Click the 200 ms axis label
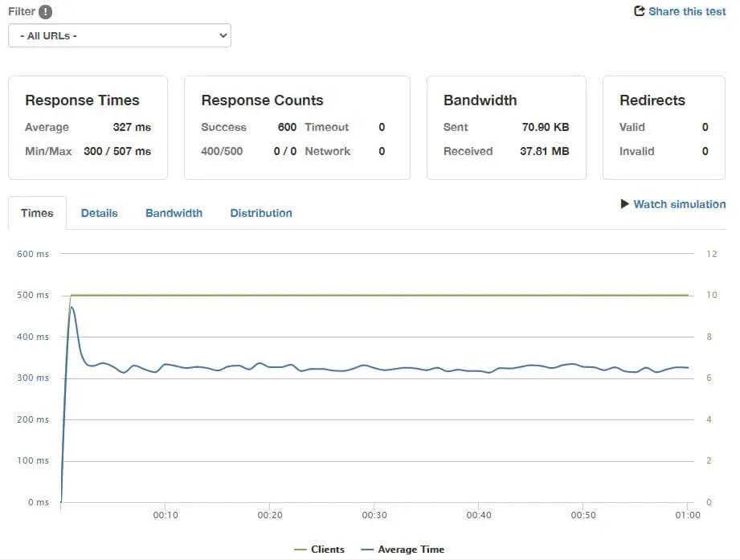Screen dimensions: 740x560 coord(33,419)
